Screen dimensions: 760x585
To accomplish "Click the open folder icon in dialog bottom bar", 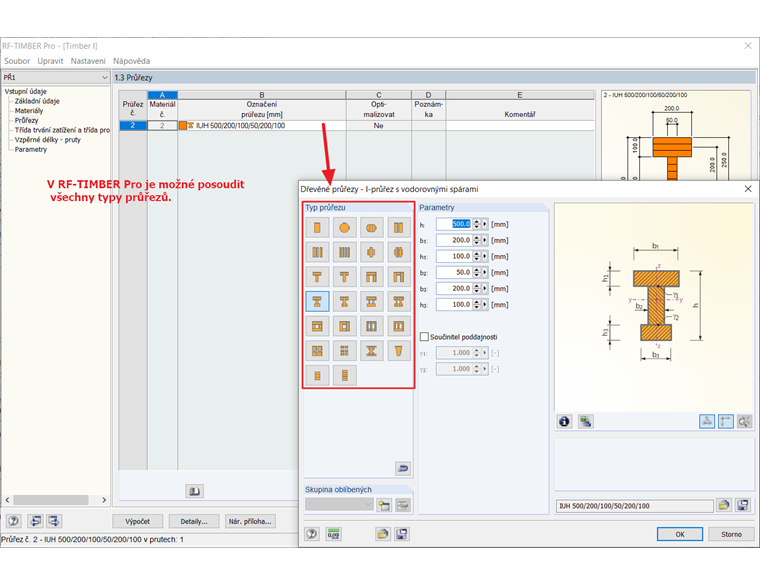I will (382, 534).
